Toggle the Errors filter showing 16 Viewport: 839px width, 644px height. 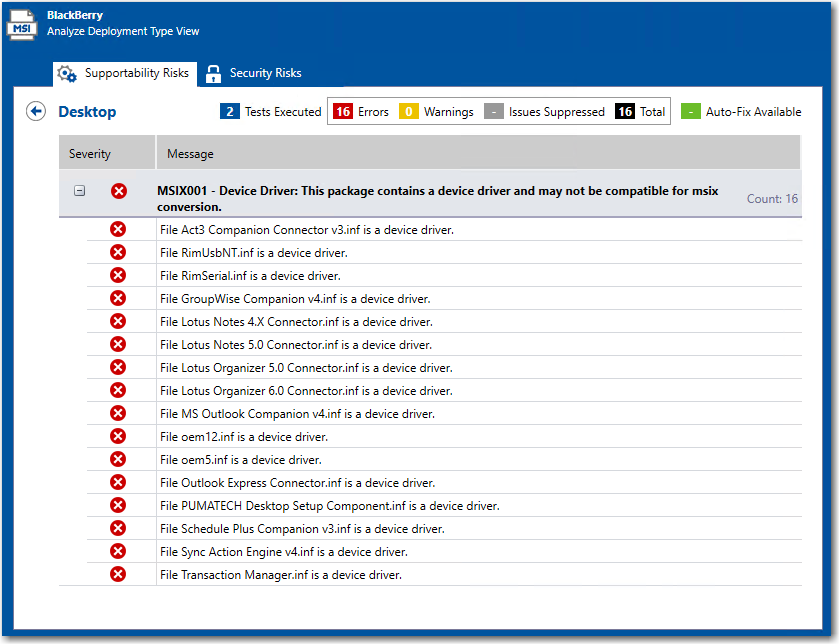[x=361, y=112]
